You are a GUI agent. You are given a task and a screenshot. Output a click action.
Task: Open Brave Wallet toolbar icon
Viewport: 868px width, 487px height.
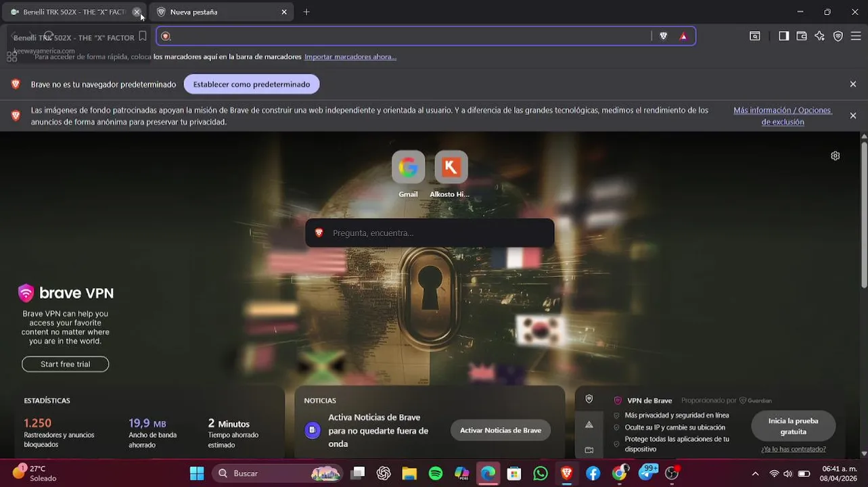pyautogui.click(x=802, y=37)
